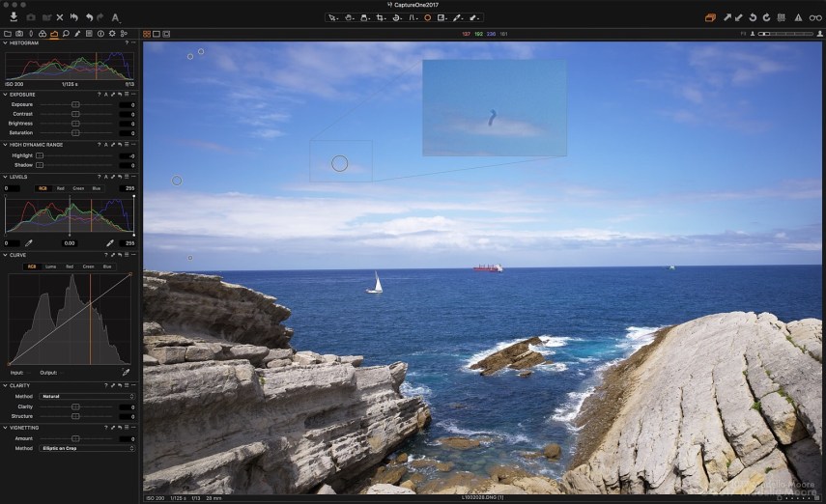
Task: Rotate image right with clockwise icon
Action: [766, 17]
